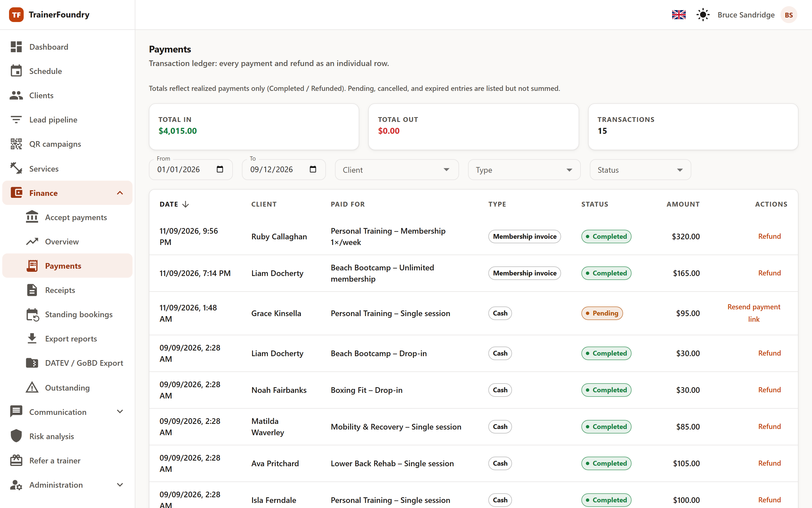The image size is (812, 508).
Task: Click the AMOUNT column header
Action: pyautogui.click(x=683, y=204)
